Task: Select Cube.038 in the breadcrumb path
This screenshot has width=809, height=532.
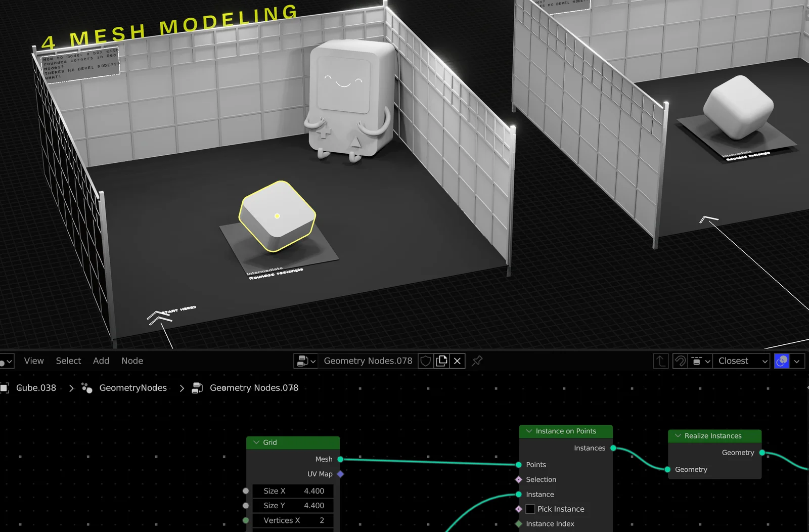Action: (x=36, y=387)
